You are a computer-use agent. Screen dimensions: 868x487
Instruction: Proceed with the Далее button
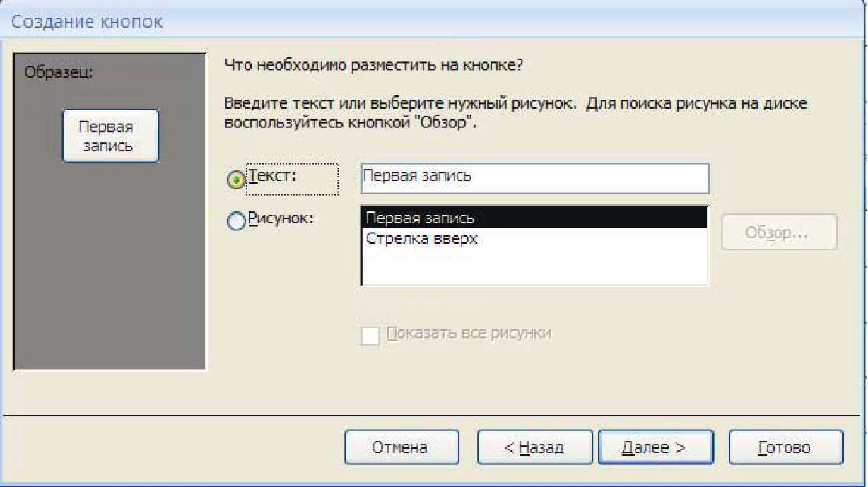click(x=655, y=447)
